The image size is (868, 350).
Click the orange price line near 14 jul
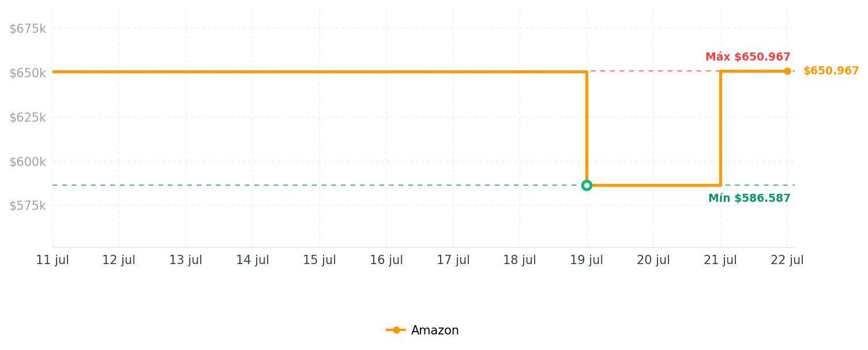click(253, 71)
